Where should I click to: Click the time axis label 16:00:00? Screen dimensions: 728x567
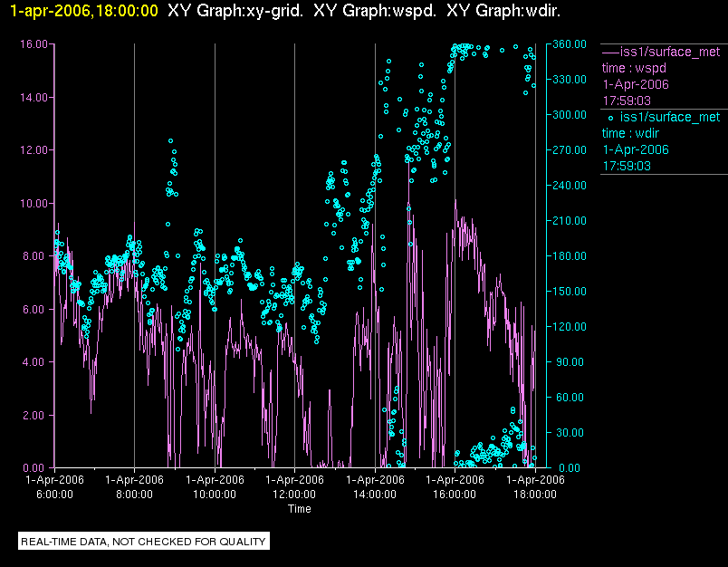[455, 495]
